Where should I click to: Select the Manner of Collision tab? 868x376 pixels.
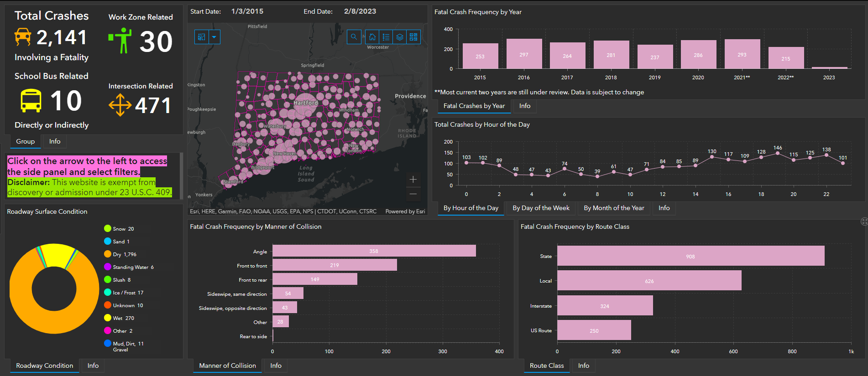coord(227,366)
